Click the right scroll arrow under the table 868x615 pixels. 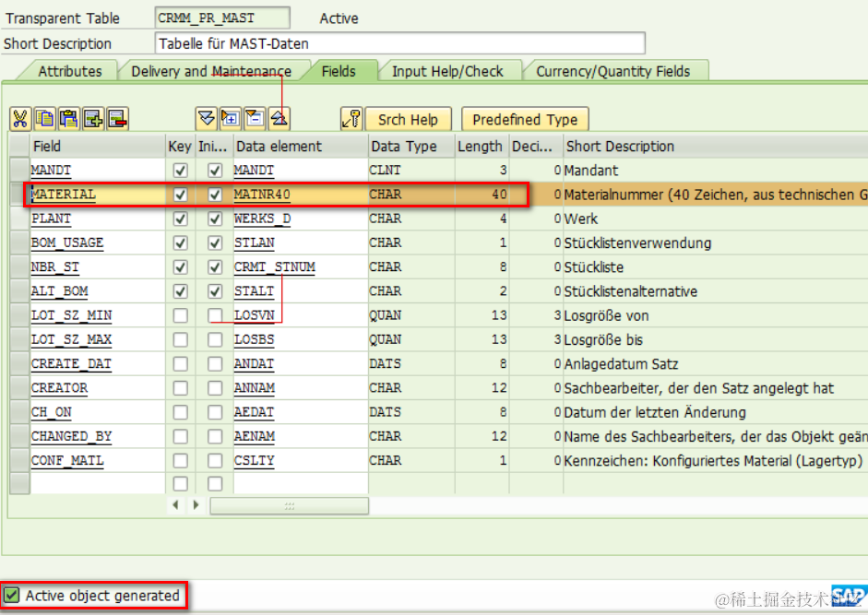pos(196,505)
